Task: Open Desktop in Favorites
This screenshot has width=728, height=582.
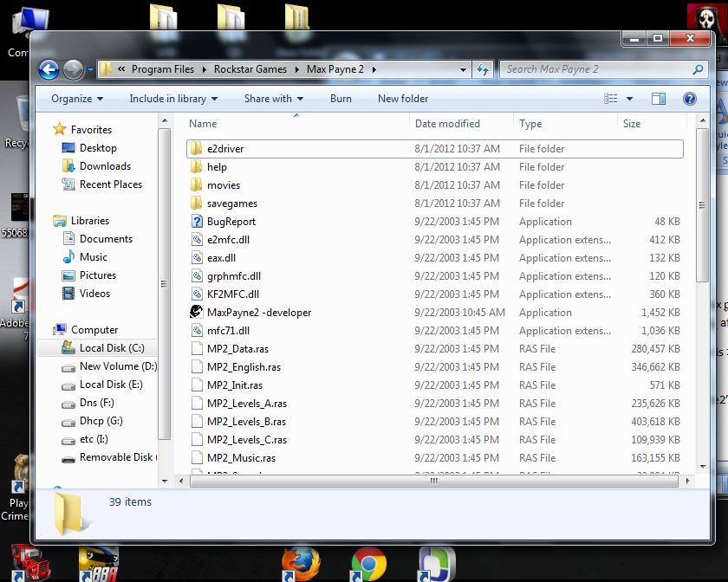Action: 98,148
